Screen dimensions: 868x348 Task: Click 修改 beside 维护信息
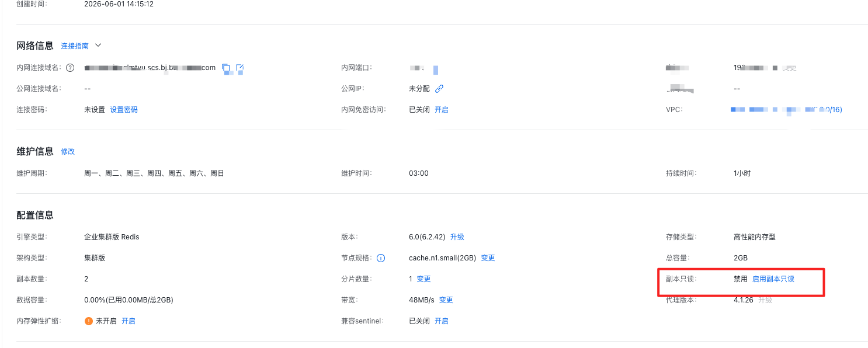(x=68, y=152)
